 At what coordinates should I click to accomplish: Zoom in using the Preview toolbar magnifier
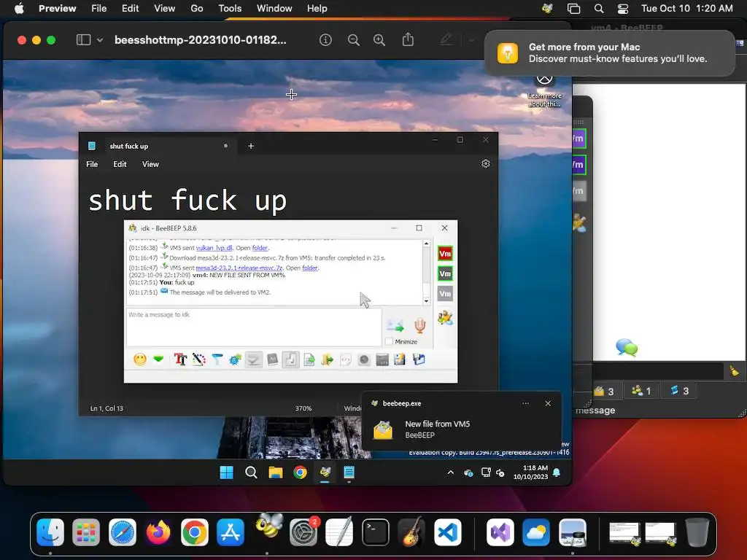tap(379, 40)
